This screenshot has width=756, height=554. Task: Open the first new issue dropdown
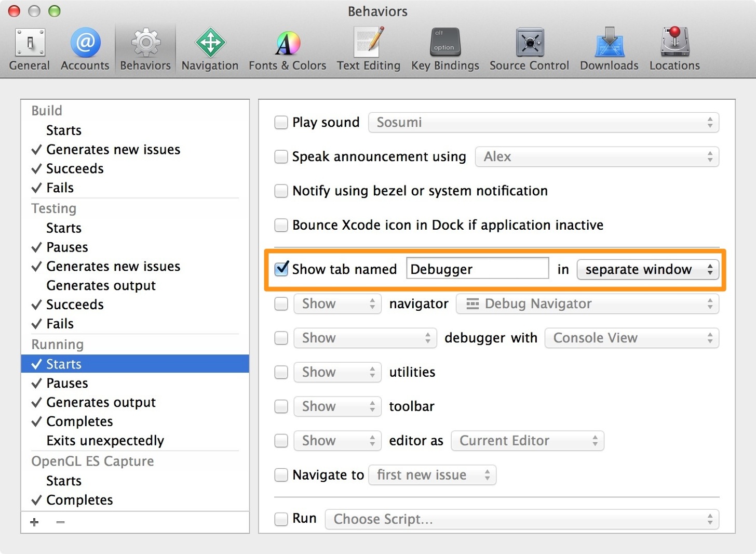click(x=432, y=475)
